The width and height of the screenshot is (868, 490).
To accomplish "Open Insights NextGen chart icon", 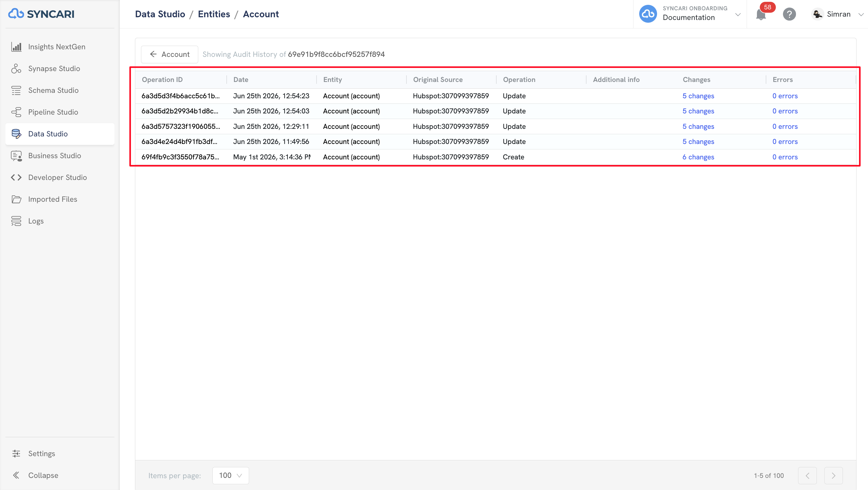I will pyautogui.click(x=16, y=47).
